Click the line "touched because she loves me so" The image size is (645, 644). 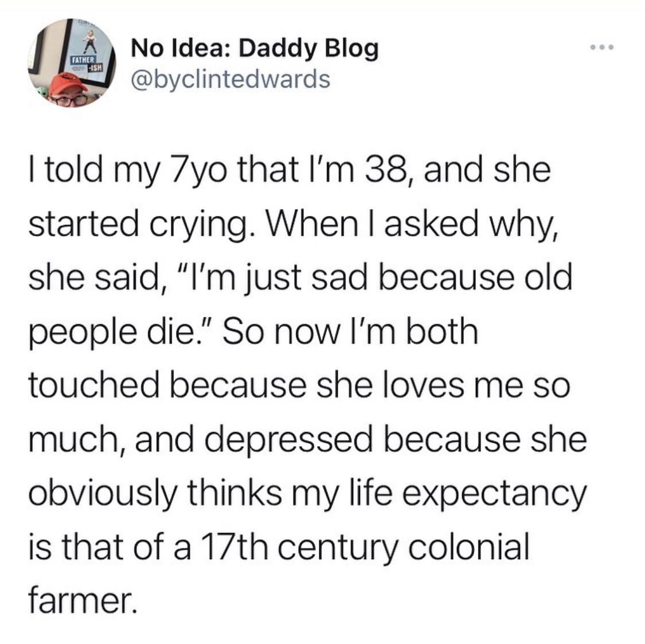click(x=299, y=386)
